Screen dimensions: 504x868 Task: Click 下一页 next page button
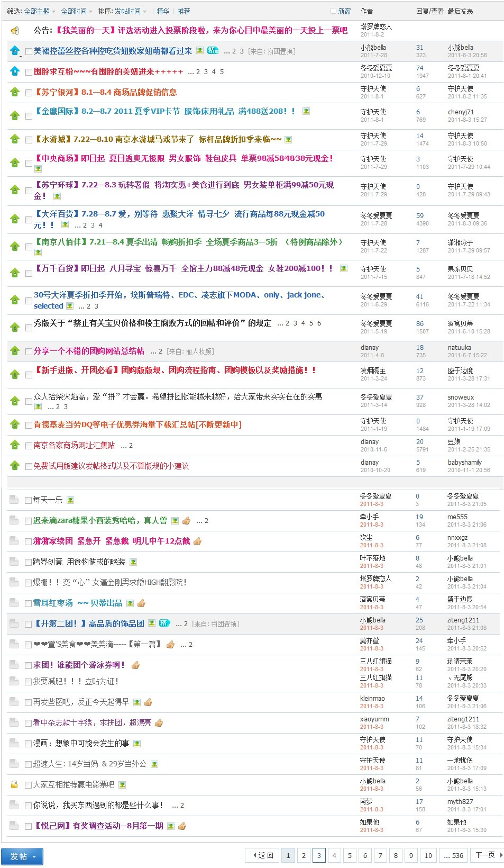click(488, 855)
